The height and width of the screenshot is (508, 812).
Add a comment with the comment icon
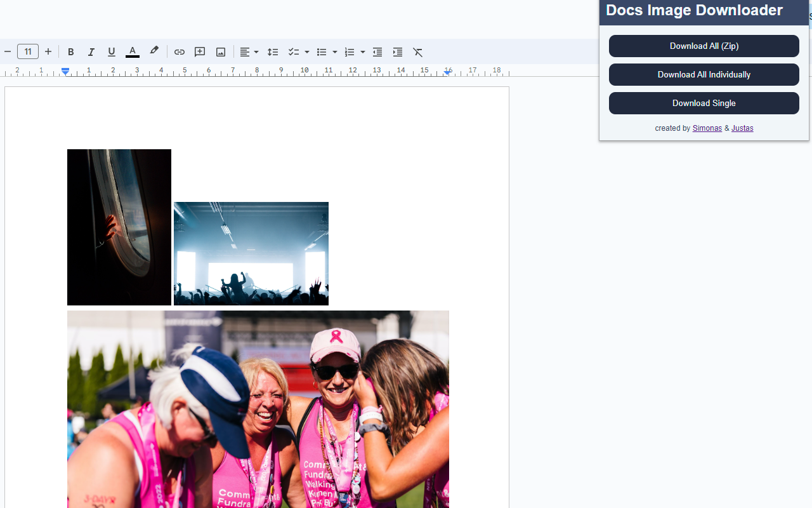(x=200, y=52)
